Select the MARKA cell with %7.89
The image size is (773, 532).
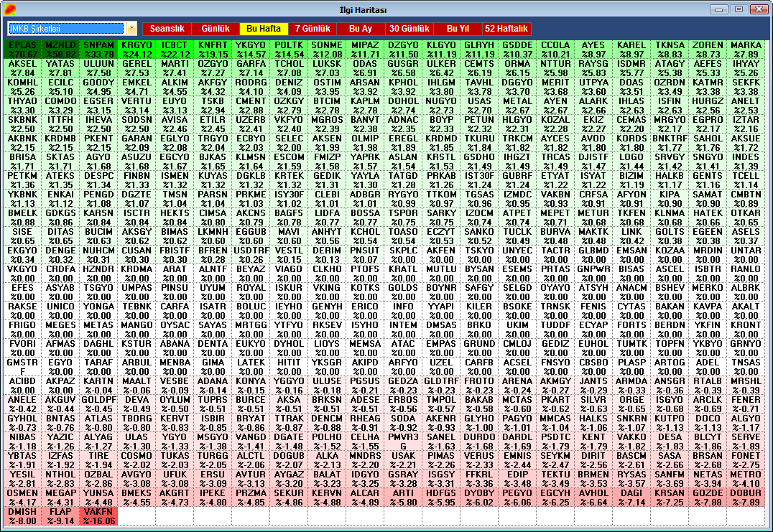(746, 50)
